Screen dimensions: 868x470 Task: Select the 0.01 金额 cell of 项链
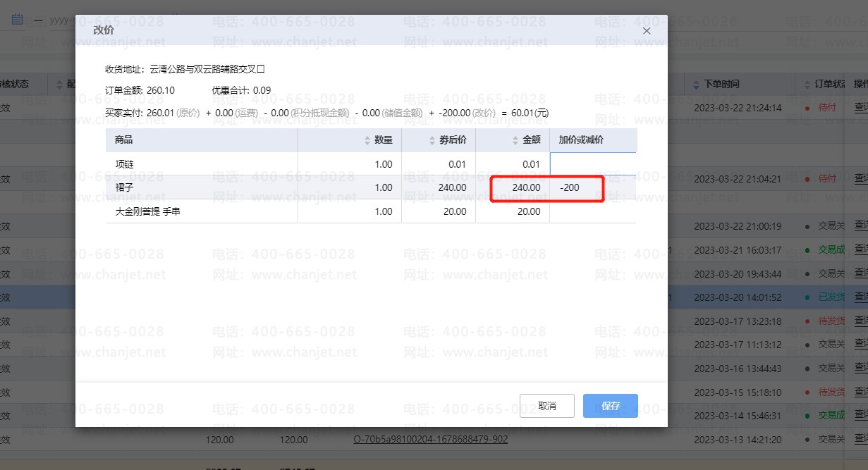point(513,164)
